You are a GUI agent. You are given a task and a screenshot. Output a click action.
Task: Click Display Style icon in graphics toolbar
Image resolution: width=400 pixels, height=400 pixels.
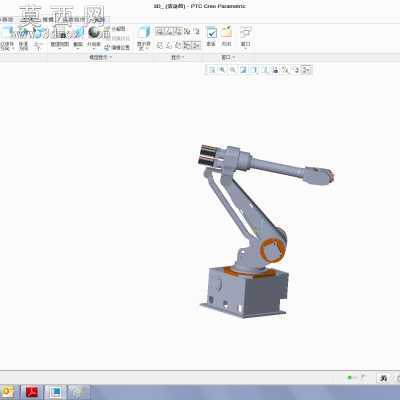coord(254,69)
